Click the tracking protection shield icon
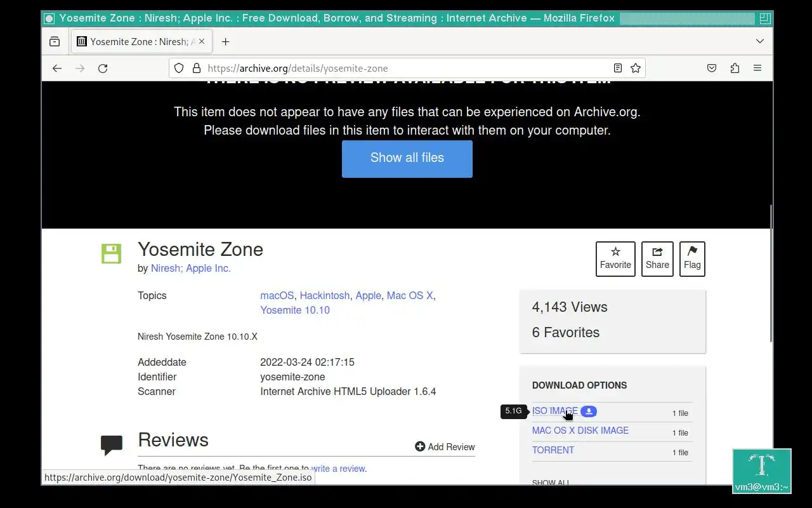The image size is (812, 508). [x=179, y=68]
